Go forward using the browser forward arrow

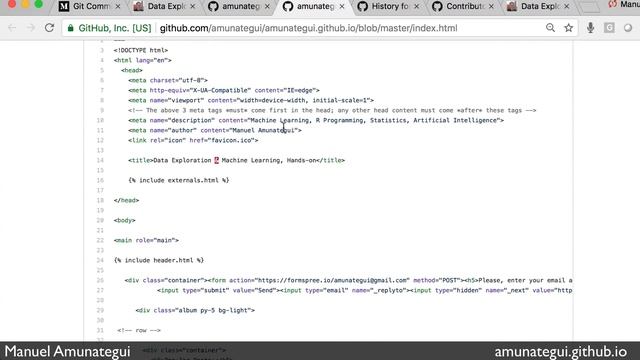coord(31,28)
